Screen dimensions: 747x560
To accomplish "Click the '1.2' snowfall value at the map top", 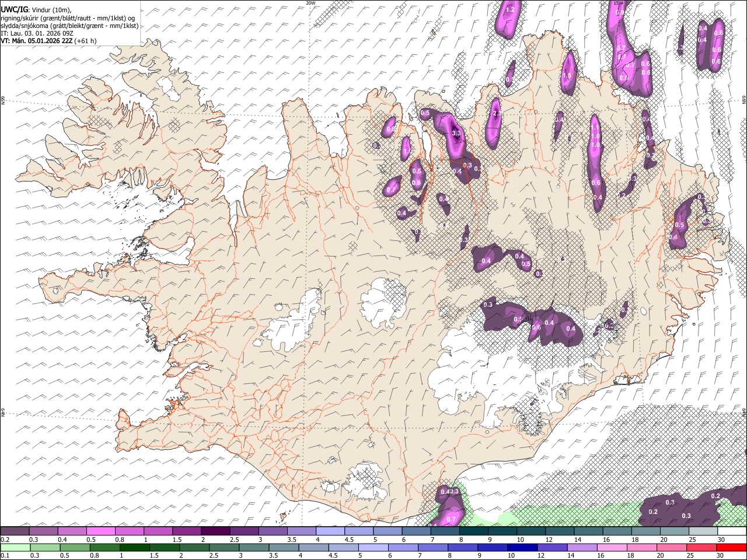I will [509, 9].
